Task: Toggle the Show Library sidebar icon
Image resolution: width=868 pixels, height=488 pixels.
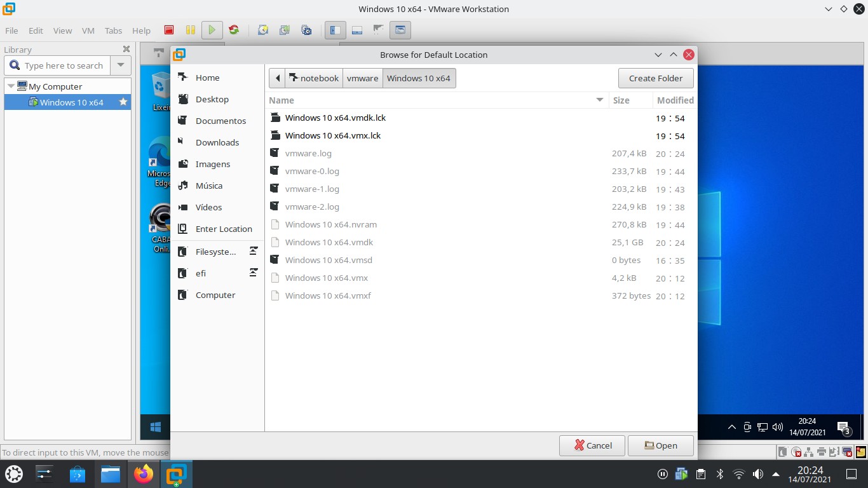Action: (335, 30)
